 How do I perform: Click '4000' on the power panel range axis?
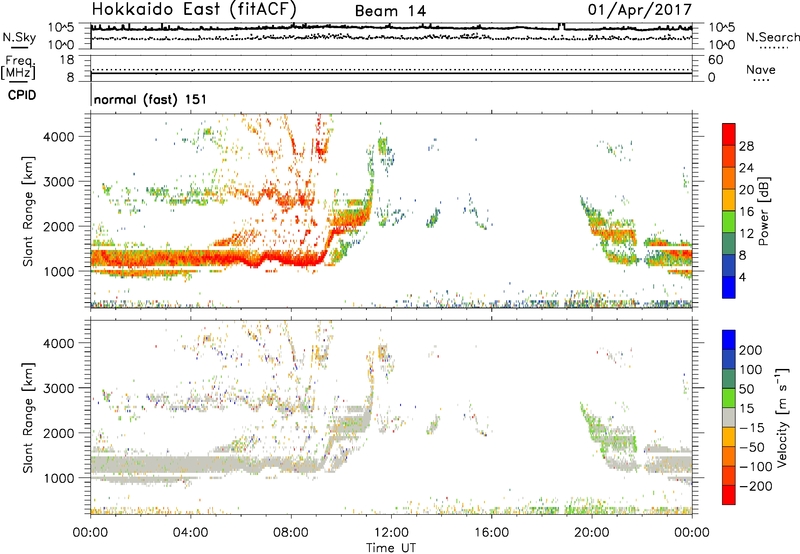[59, 137]
